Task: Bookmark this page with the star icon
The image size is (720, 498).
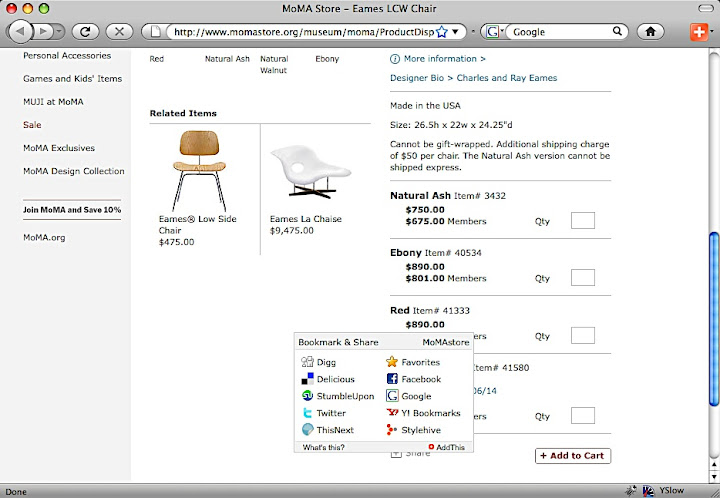Action: [441, 32]
